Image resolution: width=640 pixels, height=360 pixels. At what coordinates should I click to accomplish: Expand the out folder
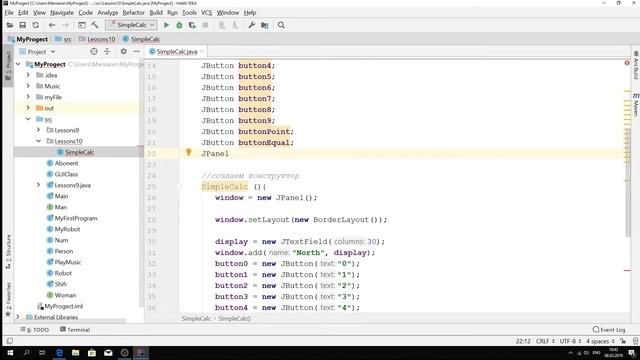click(x=28, y=108)
